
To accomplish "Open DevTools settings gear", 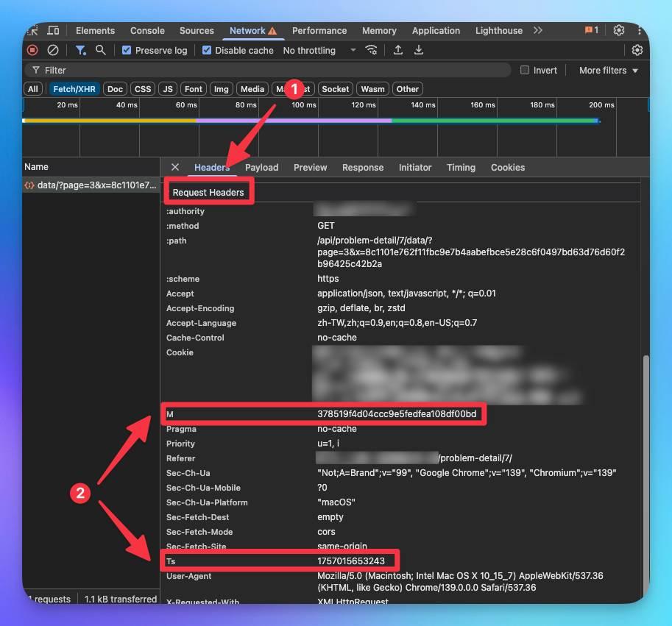I will pos(618,30).
